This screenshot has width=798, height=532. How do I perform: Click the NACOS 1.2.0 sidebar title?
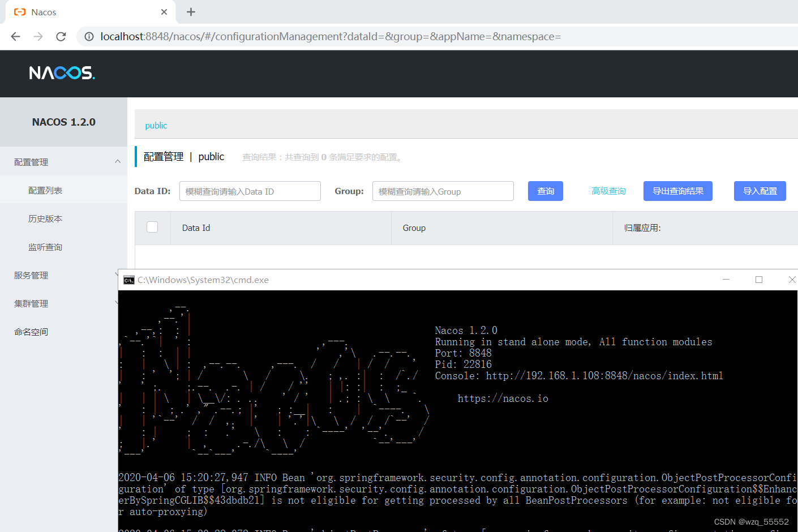[x=64, y=122]
